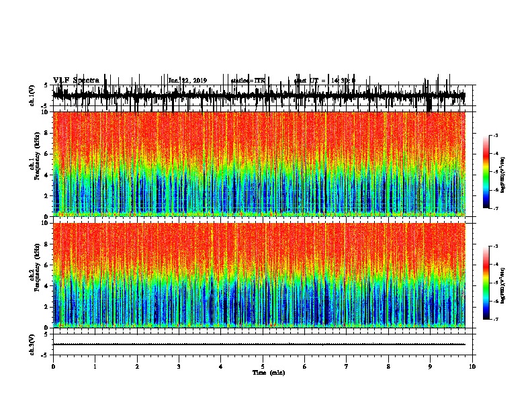This screenshot has height=411, width=532.
Task: Click the ch.2 log(PSD) colorbar label
Action: tap(502, 285)
